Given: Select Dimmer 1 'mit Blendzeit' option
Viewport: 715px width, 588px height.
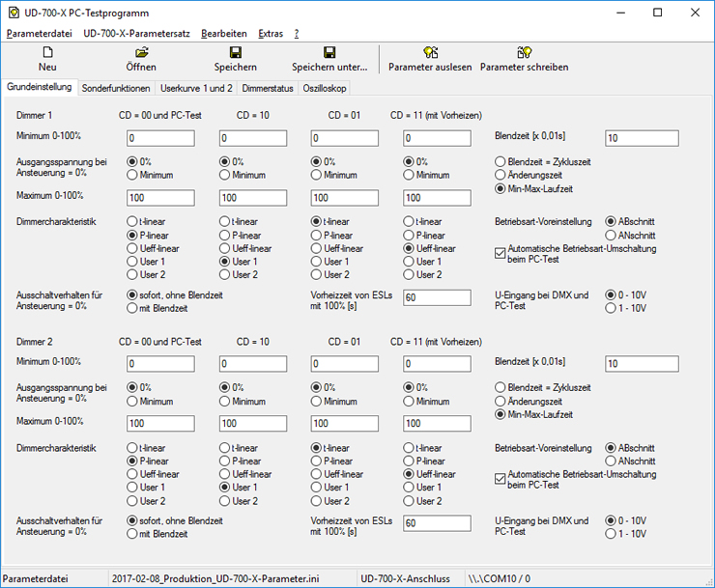Looking at the screenshot, I should coord(132,308).
